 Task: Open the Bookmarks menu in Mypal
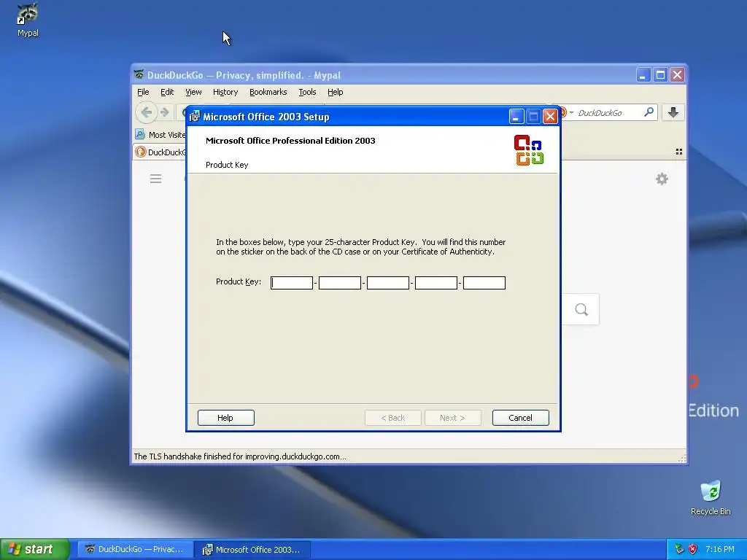[268, 92]
